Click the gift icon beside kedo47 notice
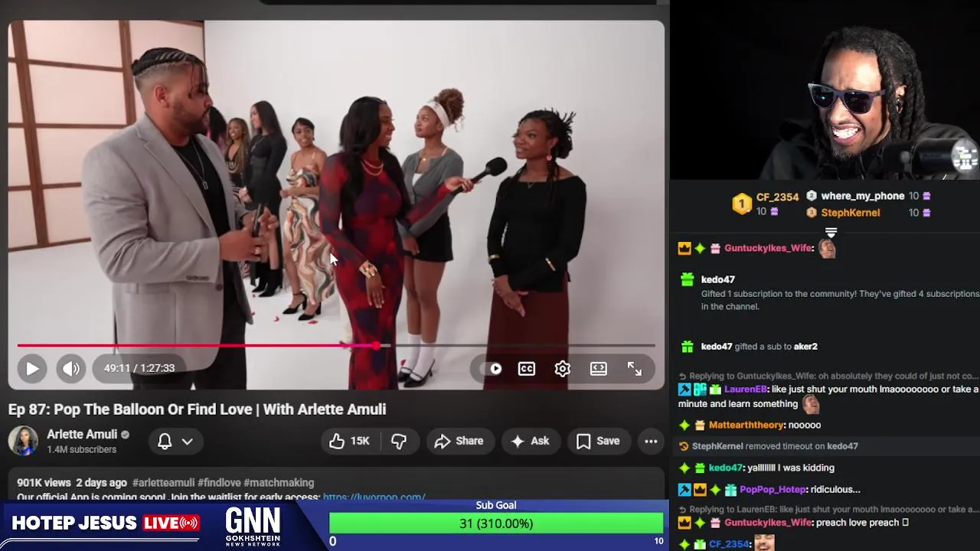 pyautogui.click(x=687, y=279)
